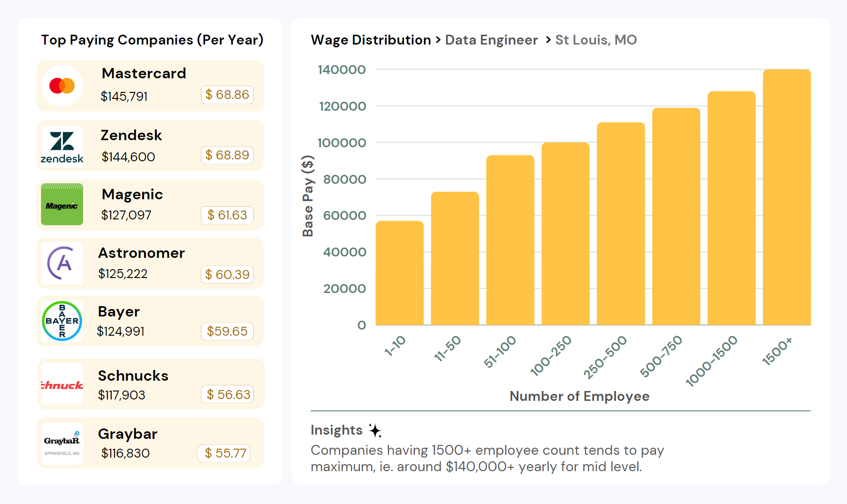
Task: Toggle the $68.86 hourly rate badge for Mastercard
Action: pos(227,95)
